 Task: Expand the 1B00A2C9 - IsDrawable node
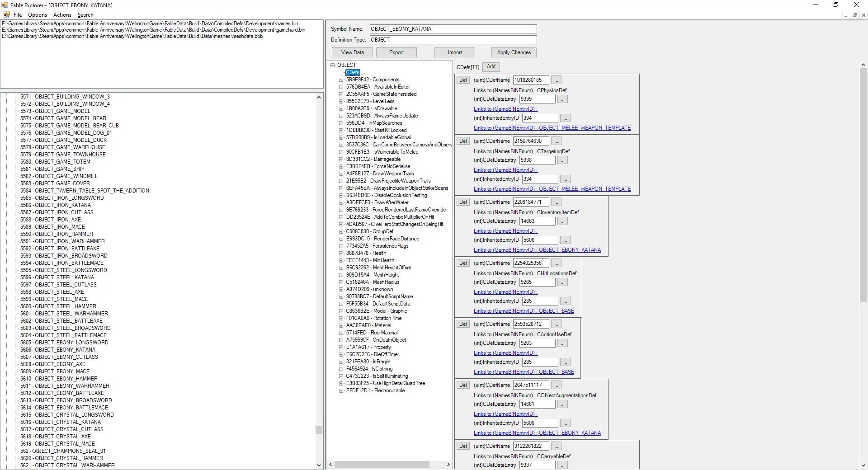(x=341, y=108)
